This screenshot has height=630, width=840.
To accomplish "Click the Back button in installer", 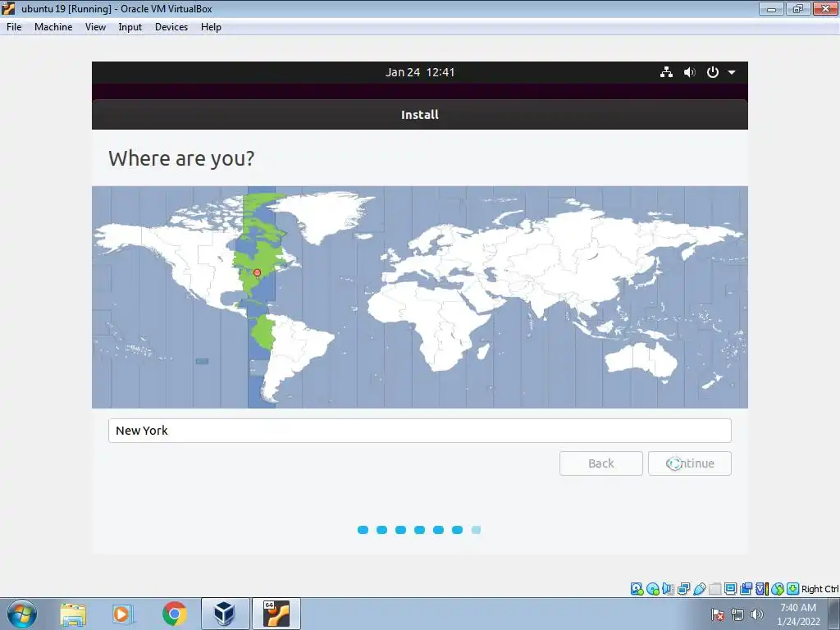I will [601, 463].
